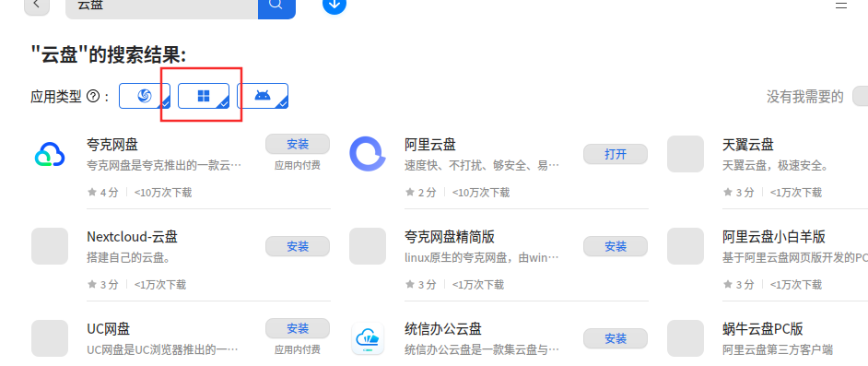
Task: Open 阿里云盘 with the 打开 button
Action: [x=616, y=154]
